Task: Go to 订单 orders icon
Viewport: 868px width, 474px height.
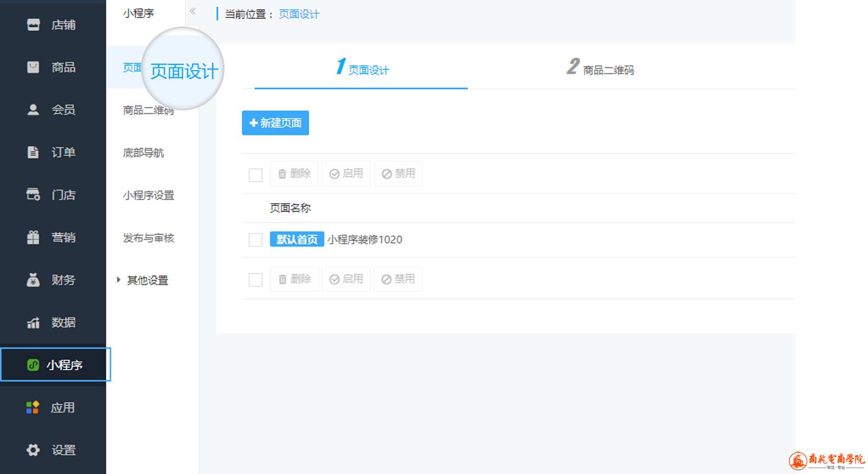Action: (33, 152)
